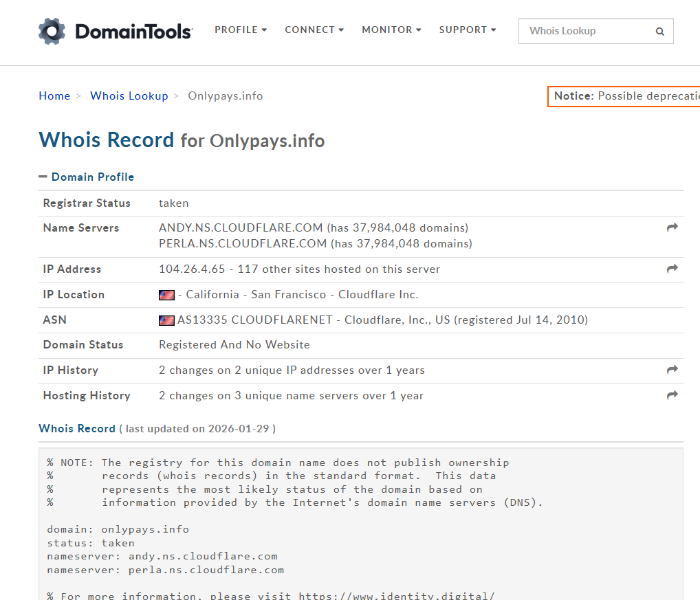Go to the Home breadcrumb link
The image size is (700, 600).
54,96
